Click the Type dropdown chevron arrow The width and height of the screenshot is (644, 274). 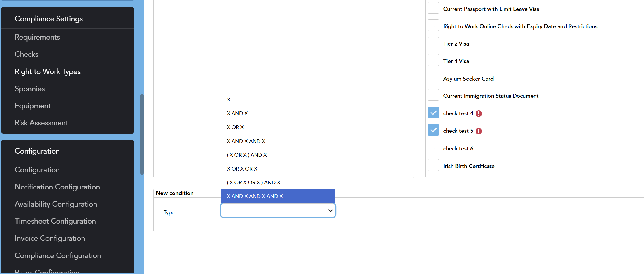[x=331, y=211]
